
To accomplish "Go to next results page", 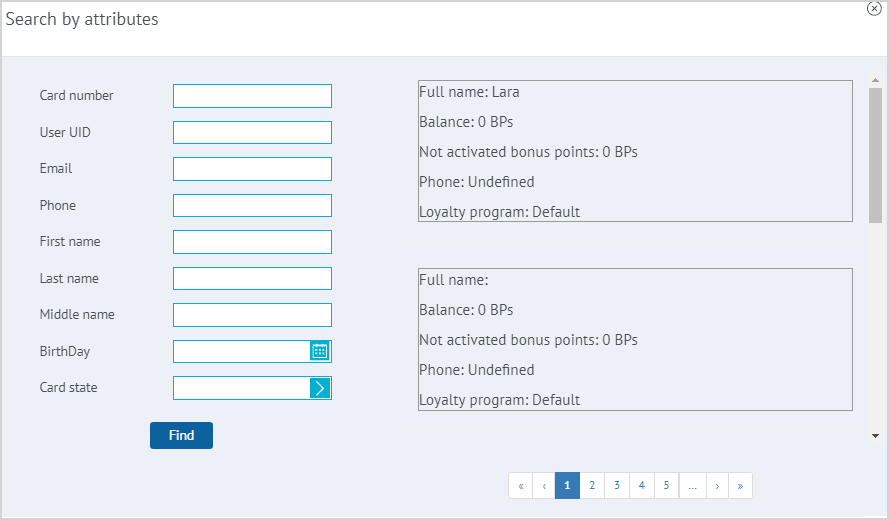I will tap(717, 486).
